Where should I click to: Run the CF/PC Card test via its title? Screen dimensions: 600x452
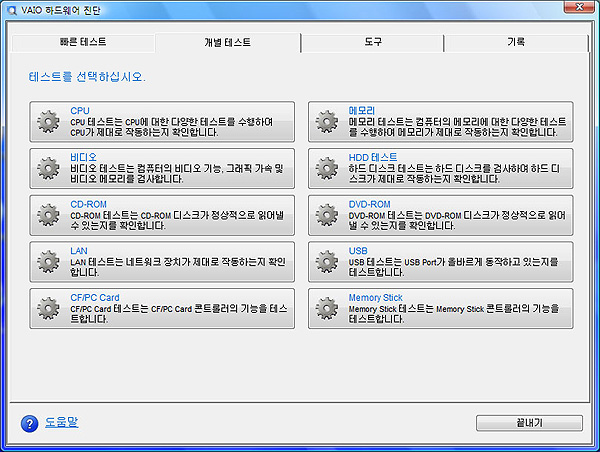(x=95, y=297)
